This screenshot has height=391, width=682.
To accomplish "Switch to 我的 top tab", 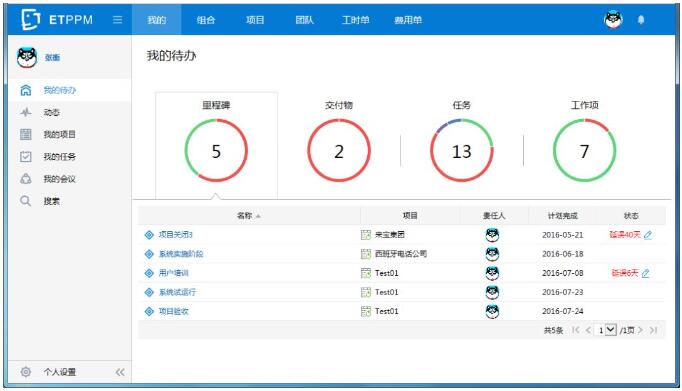I will click(157, 20).
